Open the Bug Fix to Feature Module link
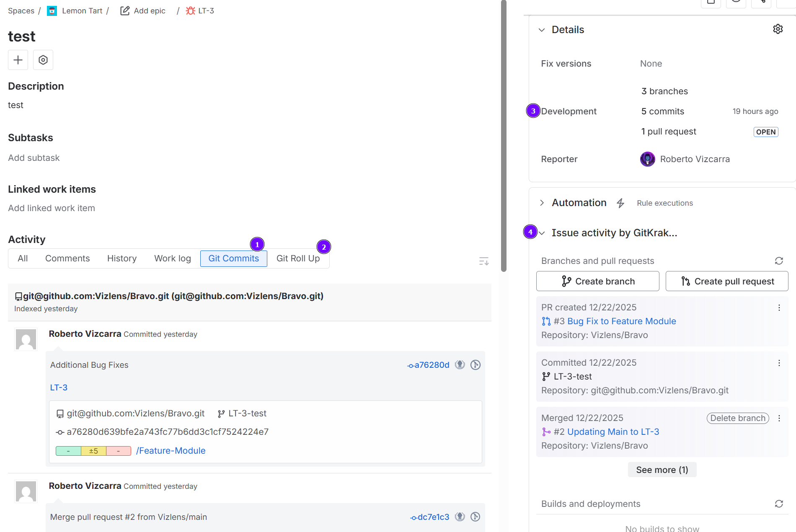The height and width of the screenshot is (532, 796). coord(621,321)
